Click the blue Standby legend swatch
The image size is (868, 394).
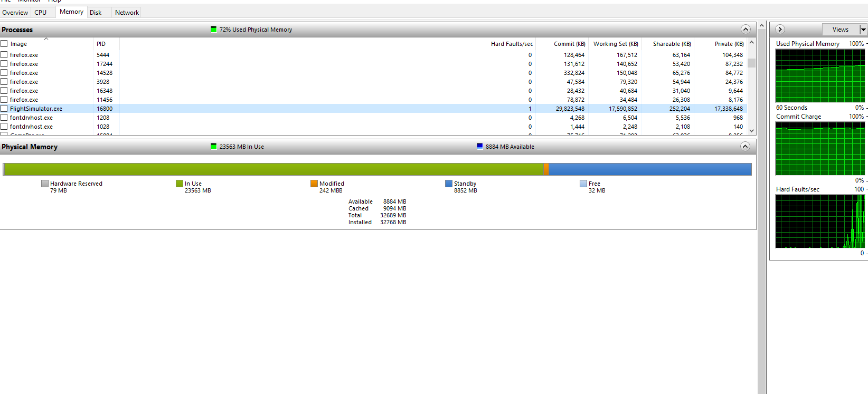449,184
